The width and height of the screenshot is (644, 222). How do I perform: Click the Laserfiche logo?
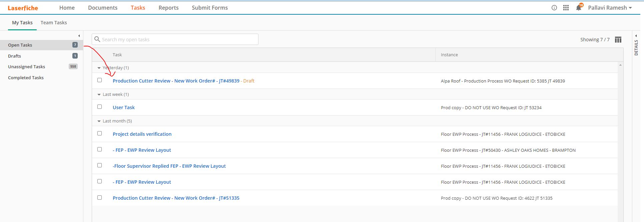(23, 8)
